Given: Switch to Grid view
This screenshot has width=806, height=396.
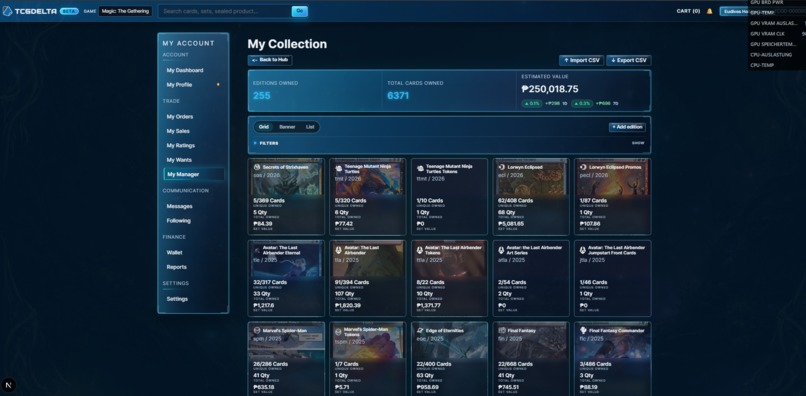Looking at the screenshot, I should (264, 127).
